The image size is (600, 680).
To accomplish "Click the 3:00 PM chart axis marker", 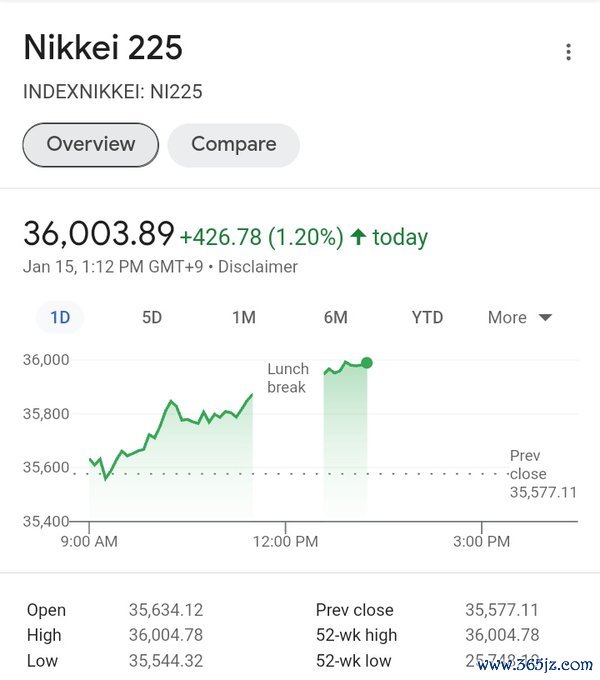I will click(x=481, y=541).
